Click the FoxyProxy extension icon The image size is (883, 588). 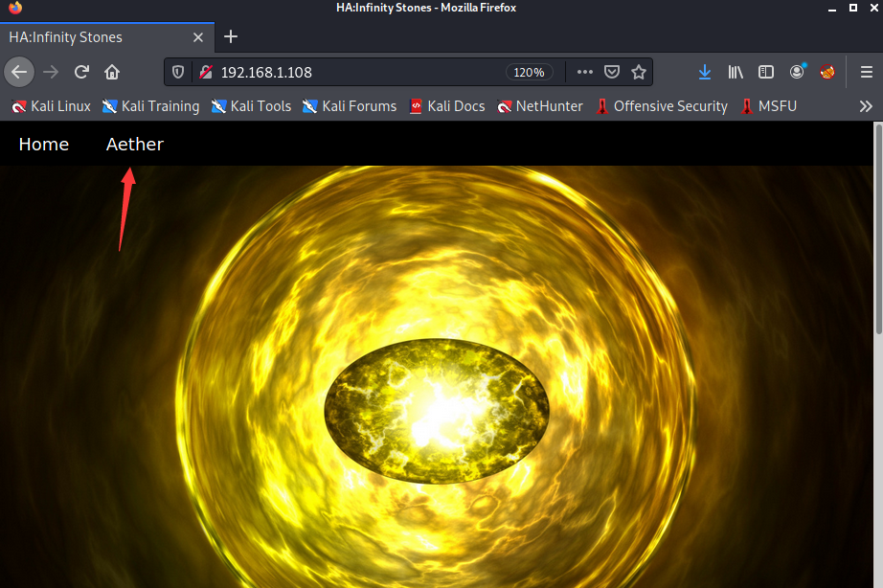coord(827,72)
